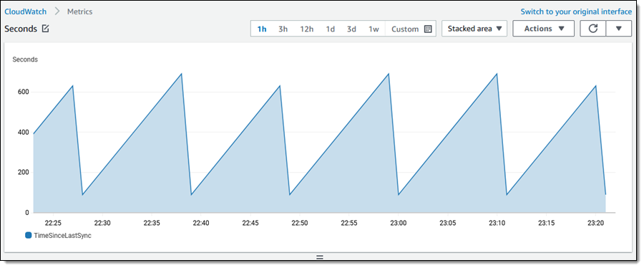Click Switch to your original interface link

click(x=576, y=11)
